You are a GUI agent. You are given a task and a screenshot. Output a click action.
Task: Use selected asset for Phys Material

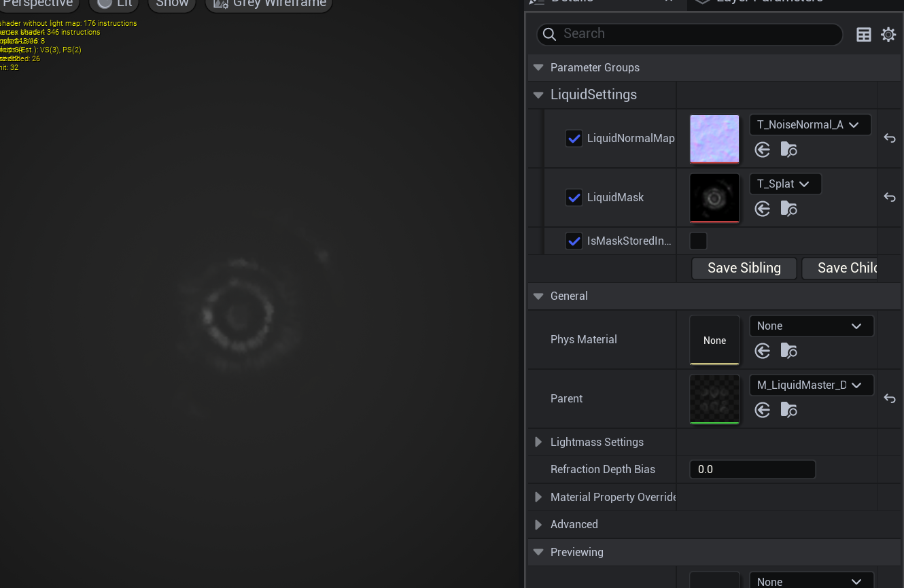(x=763, y=351)
